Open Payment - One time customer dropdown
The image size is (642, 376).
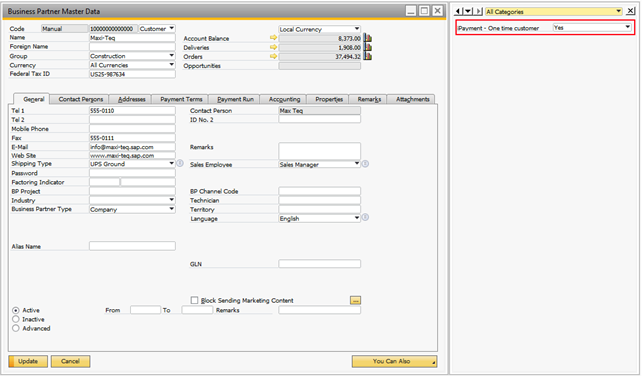tap(592, 27)
